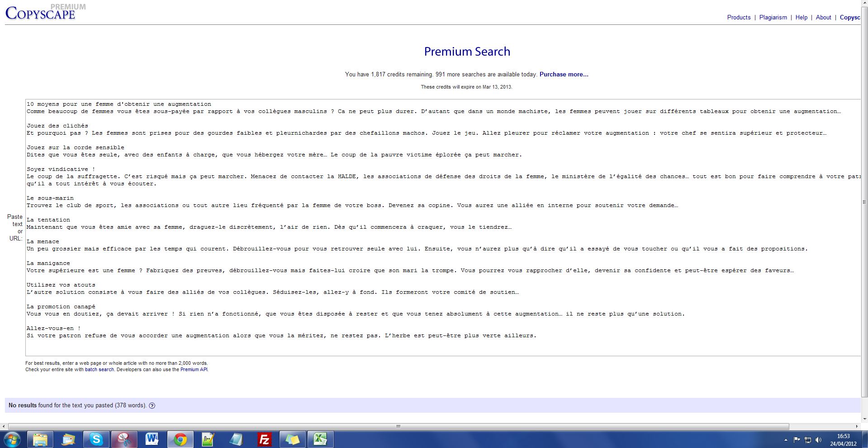Click the Purchase more link

pyautogui.click(x=564, y=74)
